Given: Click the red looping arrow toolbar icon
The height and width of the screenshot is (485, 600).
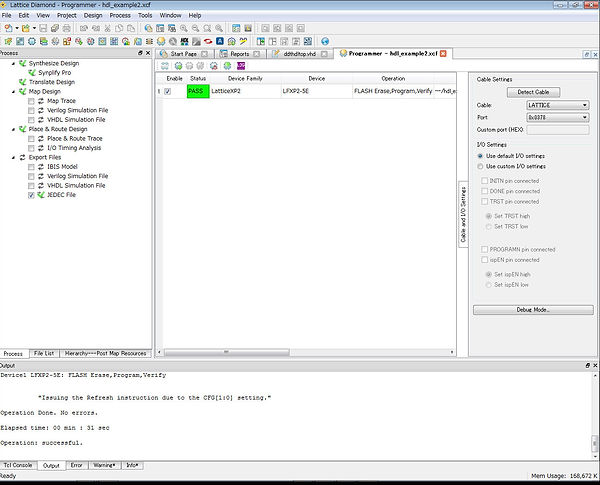Looking at the screenshot, I should click(x=208, y=41).
